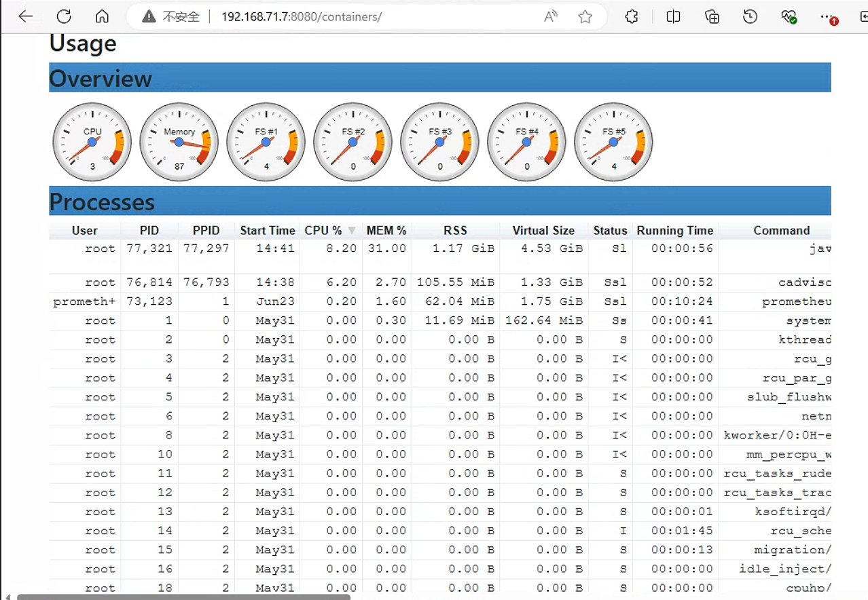Start the Read Aloud icon in address bar

coord(551,17)
